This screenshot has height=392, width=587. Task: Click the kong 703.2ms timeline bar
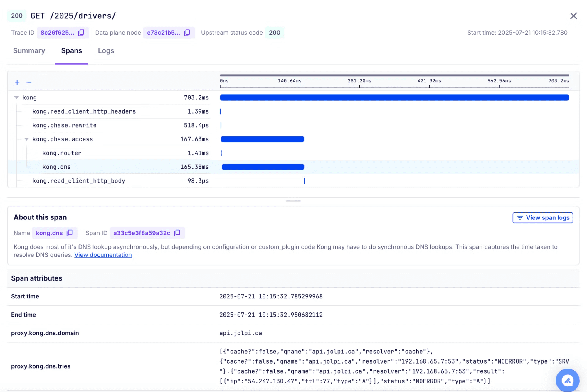(x=394, y=97)
